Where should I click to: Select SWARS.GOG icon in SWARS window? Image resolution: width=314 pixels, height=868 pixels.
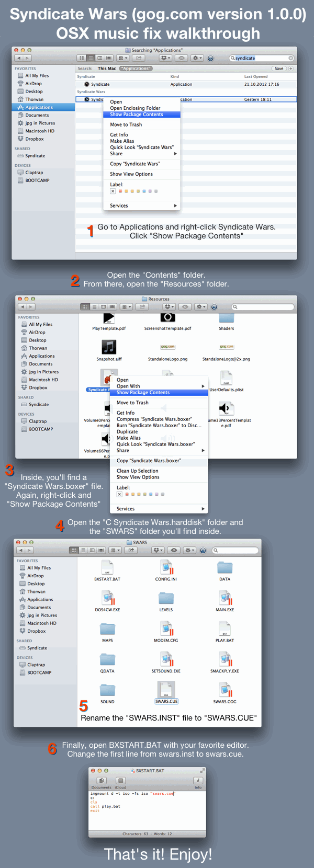225,690
